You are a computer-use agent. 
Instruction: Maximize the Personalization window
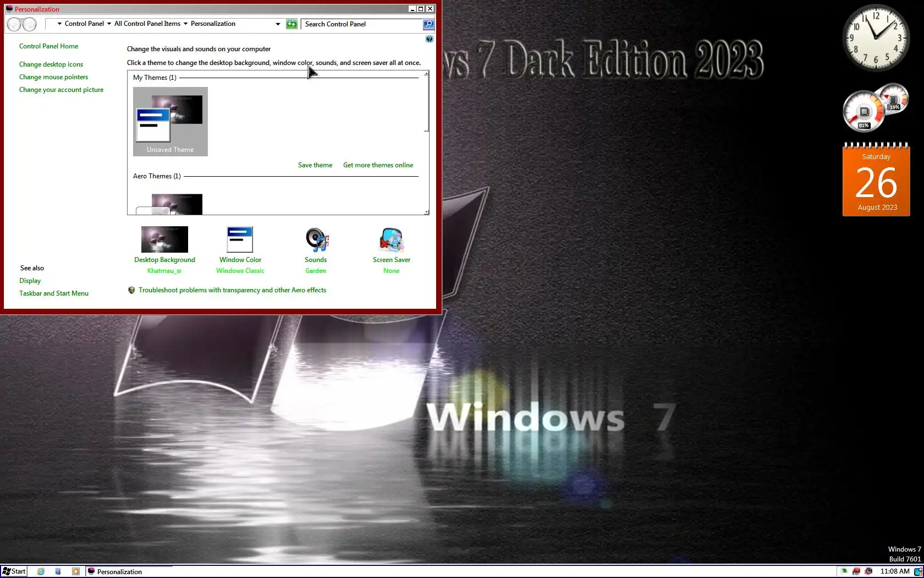click(x=421, y=9)
